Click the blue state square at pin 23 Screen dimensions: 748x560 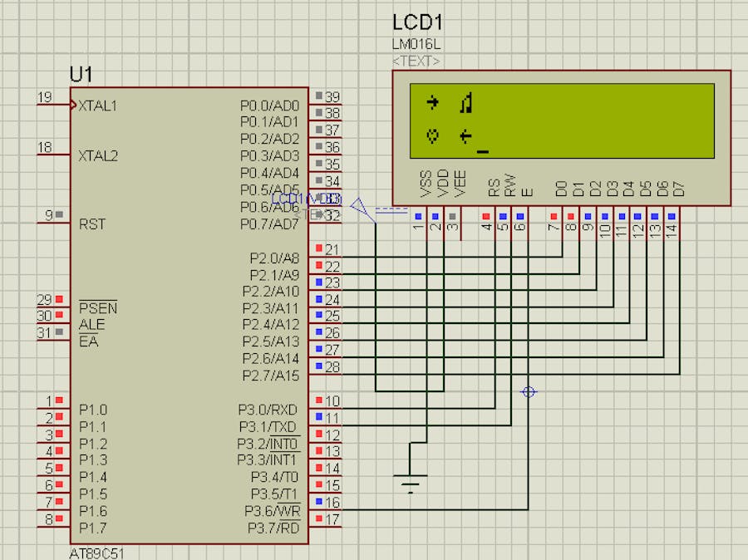(x=319, y=282)
